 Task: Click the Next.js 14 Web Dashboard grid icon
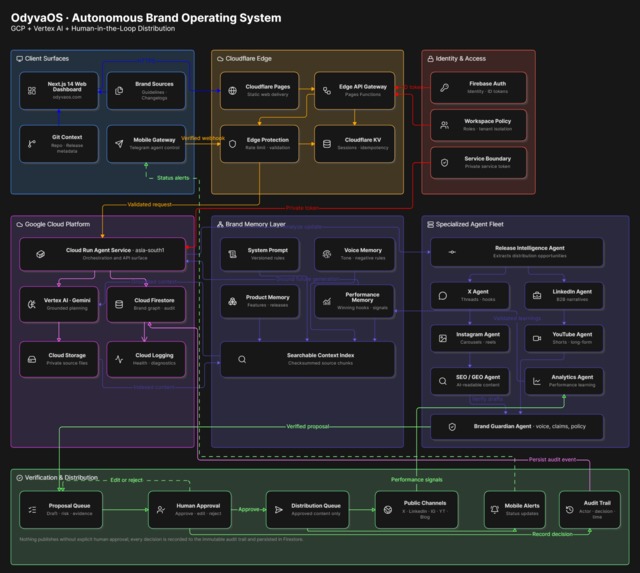(32, 91)
